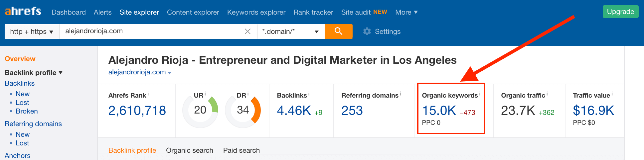Click the info icon next to Traffic value
644x160 pixels.
click(612, 94)
